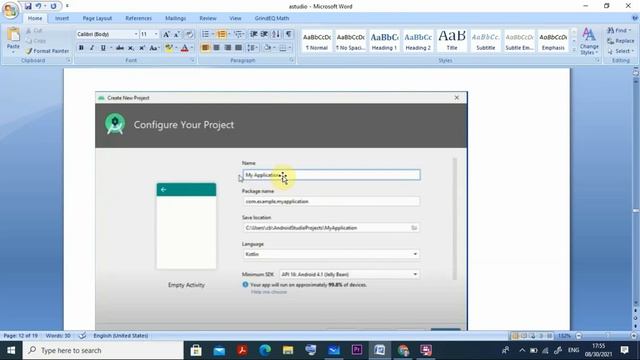Apply bold formatting
Image resolution: width=640 pixels, height=360 pixels.
(x=81, y=48)
